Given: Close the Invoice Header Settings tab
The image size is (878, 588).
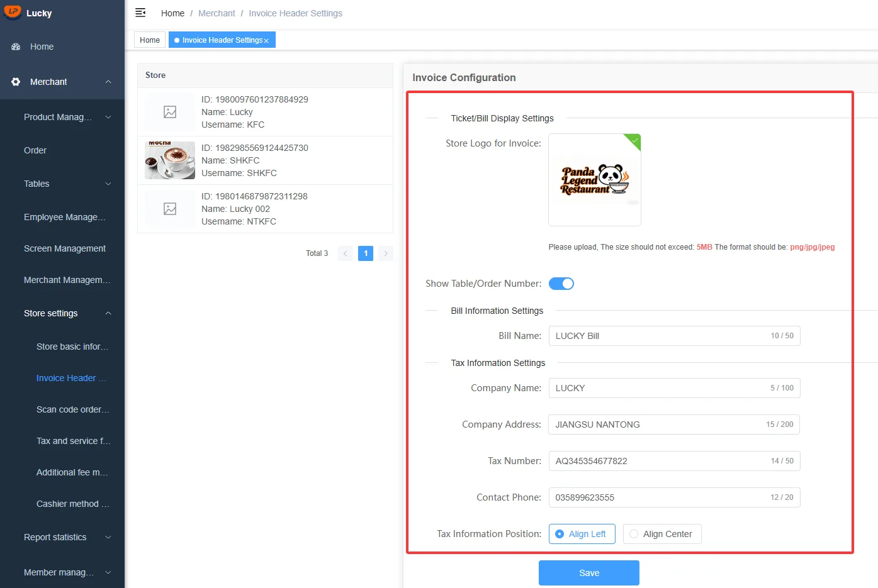Looking at the screenshot, I should click(x=266, y=41).
